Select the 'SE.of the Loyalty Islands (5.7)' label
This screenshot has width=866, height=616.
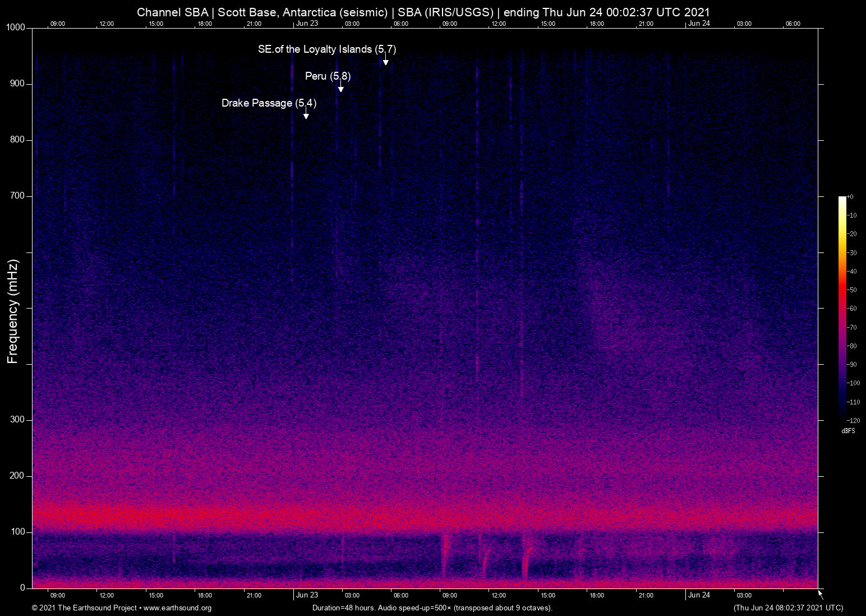click(326, 49)
